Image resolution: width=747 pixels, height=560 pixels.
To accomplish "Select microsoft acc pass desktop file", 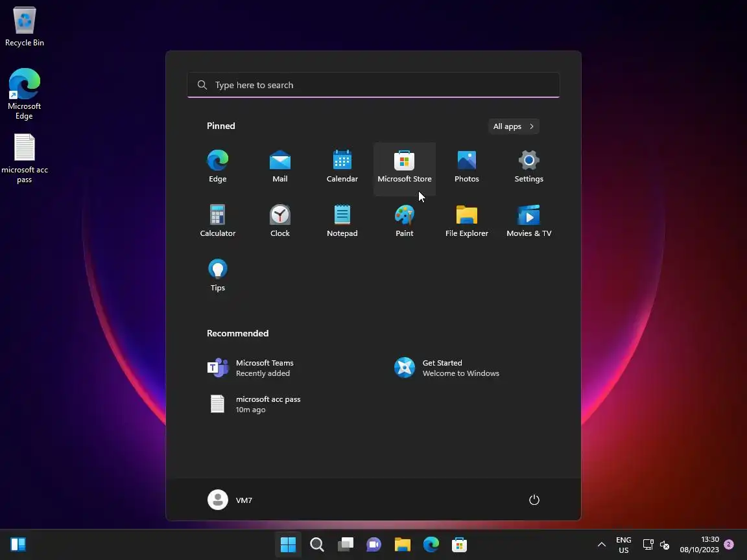I will pos(24,159).
